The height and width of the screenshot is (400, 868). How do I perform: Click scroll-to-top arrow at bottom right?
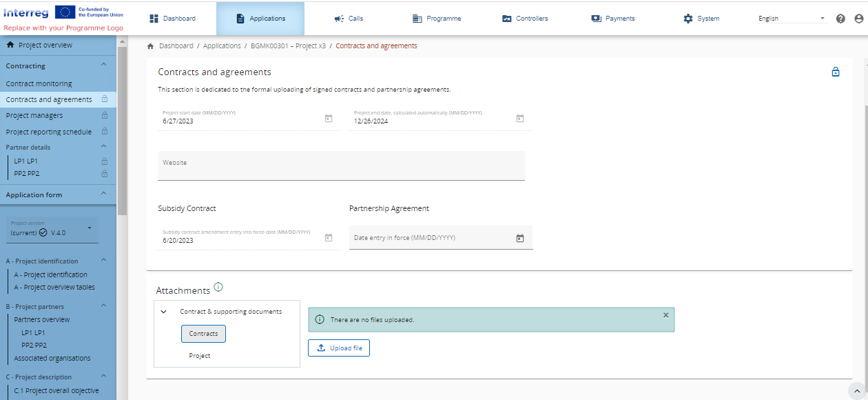point(855,389)
